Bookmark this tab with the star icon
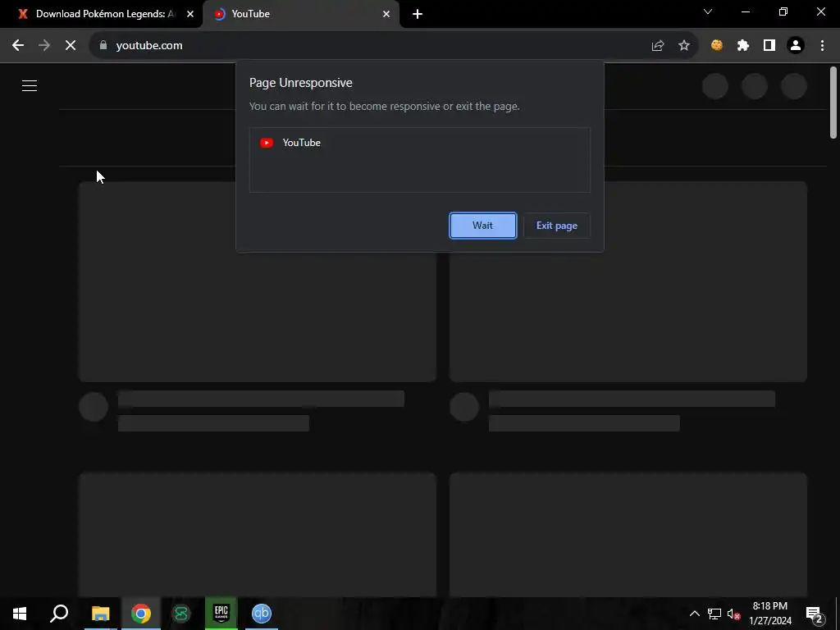Viewport: 840px width, 630px height. click(684, 46)
